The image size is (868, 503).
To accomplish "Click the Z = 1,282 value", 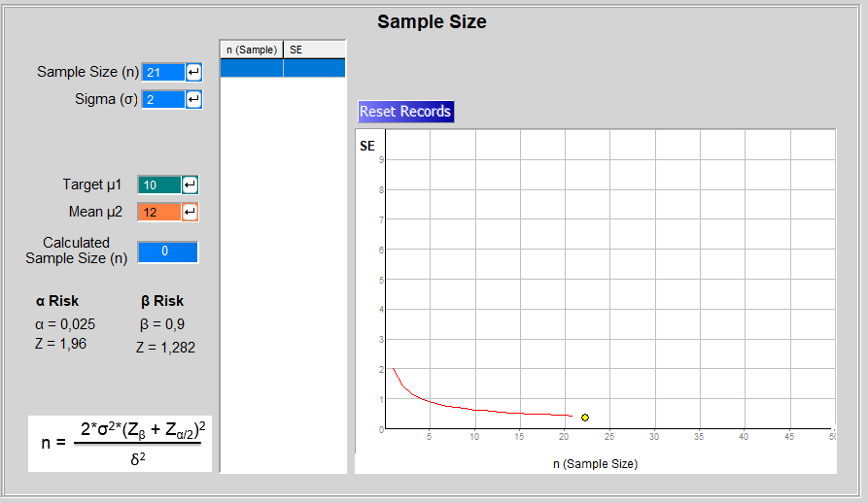I will click(x=165, y=347).
